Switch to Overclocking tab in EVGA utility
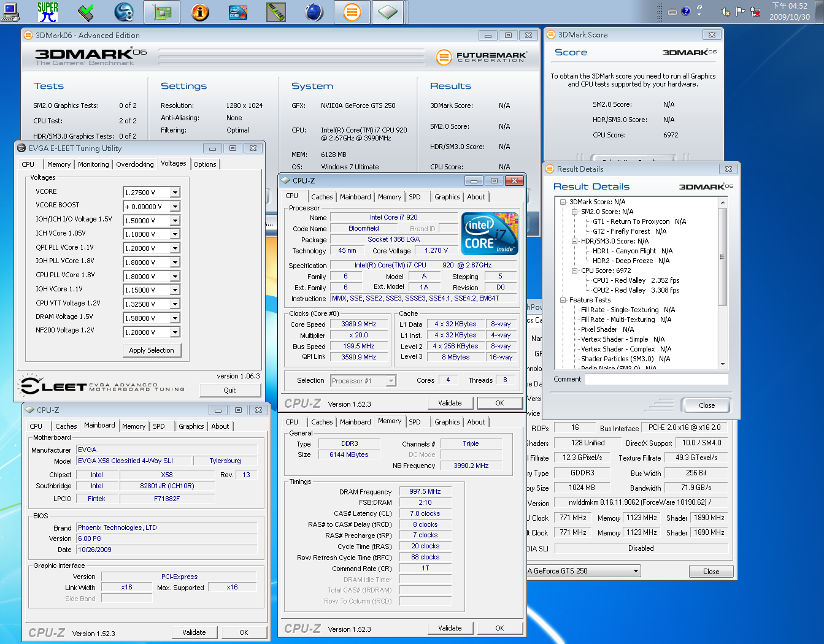This screenshot has width=824, height=644. click(x=135, y=164)
